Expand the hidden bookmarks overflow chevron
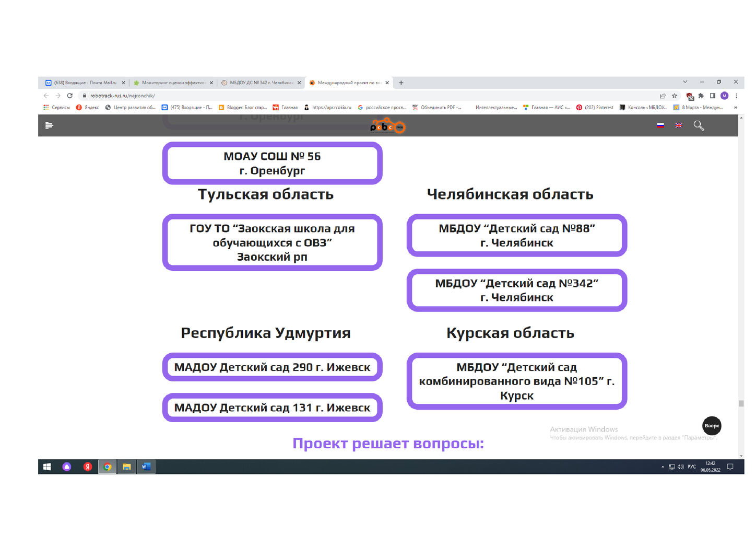Screen dimensions: 756x535 736,108
